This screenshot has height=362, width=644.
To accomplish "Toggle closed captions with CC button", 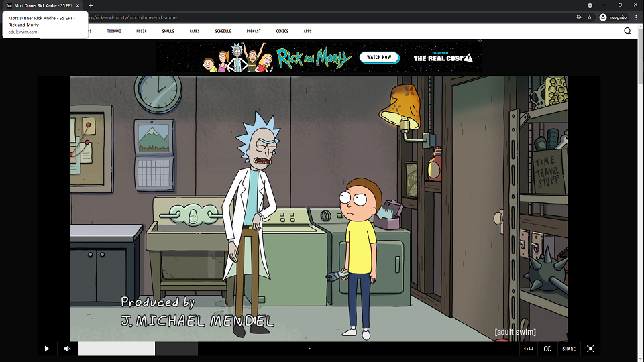I will click(547, 349).
